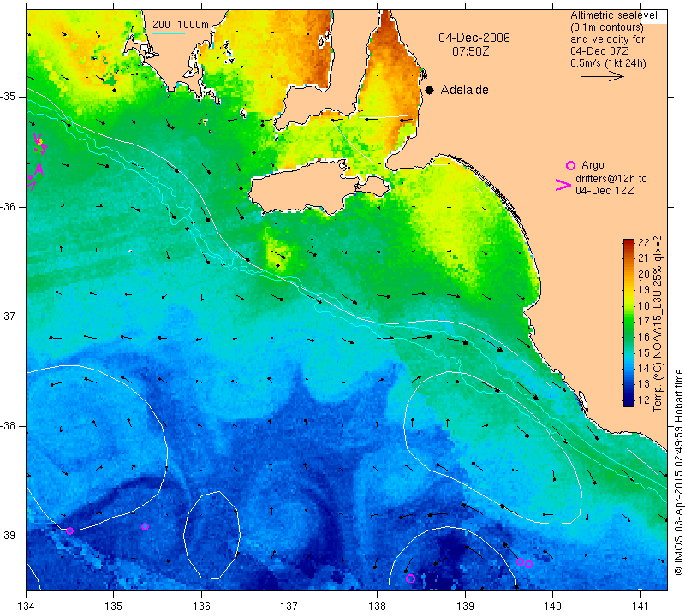Click the Argo float circle near 134.5E 39S

[69, 530]
